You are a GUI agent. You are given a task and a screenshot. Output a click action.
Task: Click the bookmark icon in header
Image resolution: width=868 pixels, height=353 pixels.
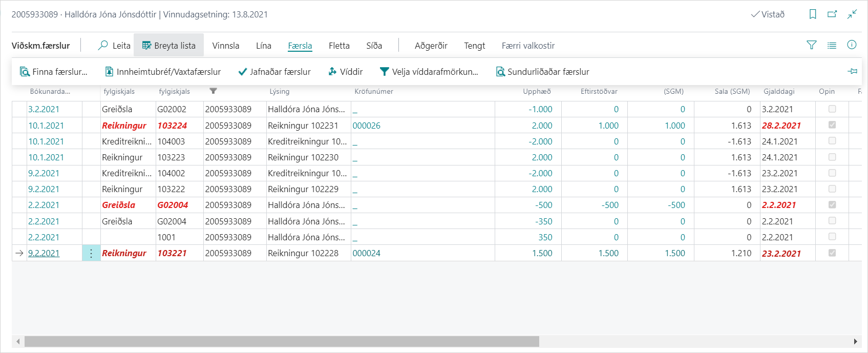[x=813, y=14]
